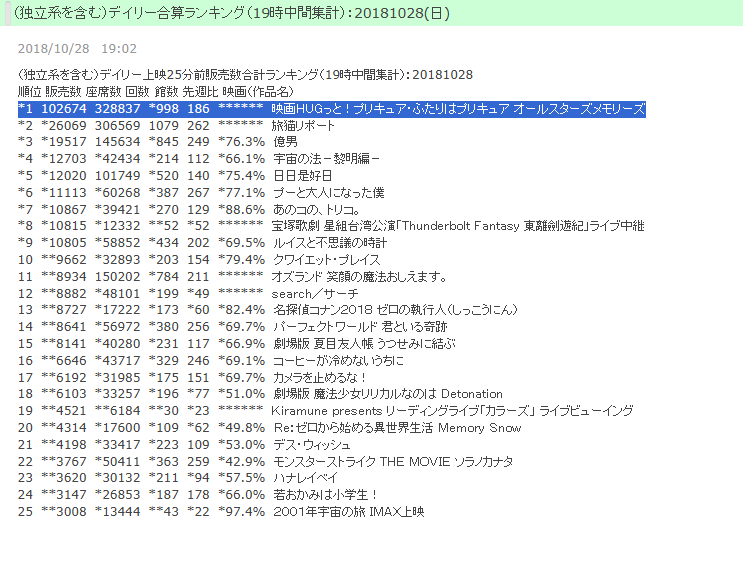743x580 pixels.
Task: Select the row パーフェクトワールド 君といる奇跡
Action: (x=233, y=327)
